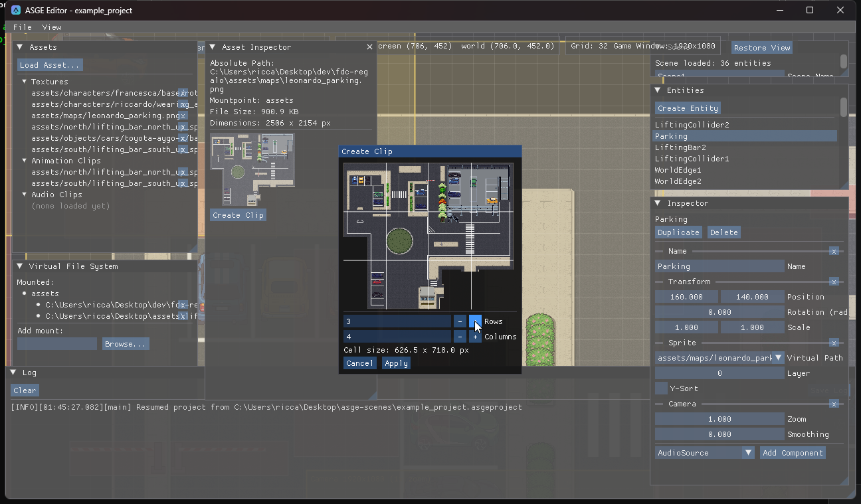Click the camera Smoothing value field
861x504 pixels.
pos(719,434)
